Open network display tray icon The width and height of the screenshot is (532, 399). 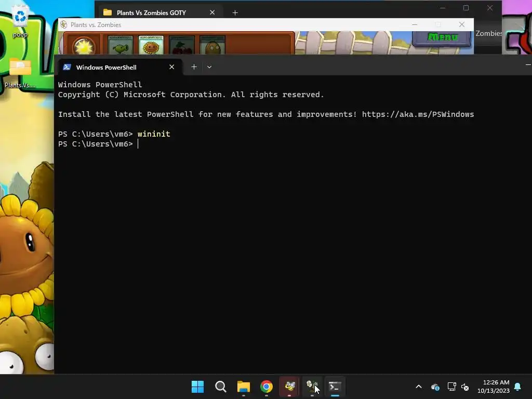pos(451,387)
